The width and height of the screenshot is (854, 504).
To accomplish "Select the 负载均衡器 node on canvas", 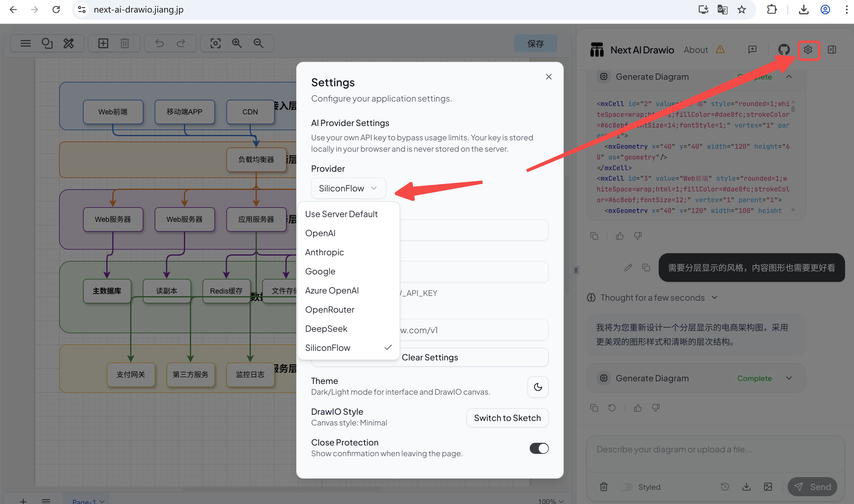I will 256,160.
